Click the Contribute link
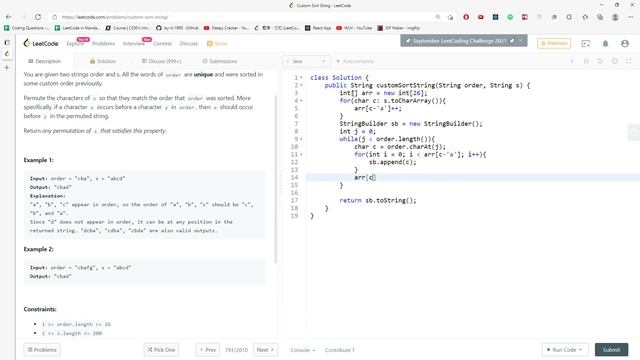Screen dimensions: 640x360 pyautogui.click(x=340, y=350)
